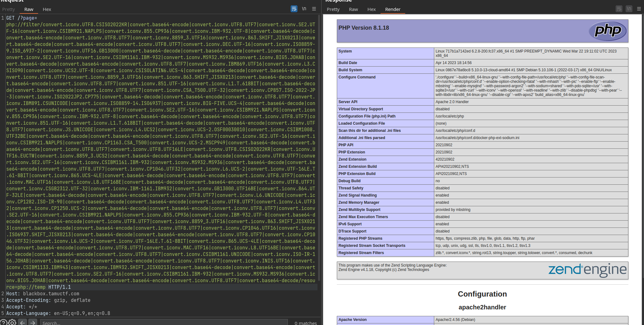This screenshot has height=325, width=644.
Task: Go to next search match arrow
Action: [x=32, y=322]
